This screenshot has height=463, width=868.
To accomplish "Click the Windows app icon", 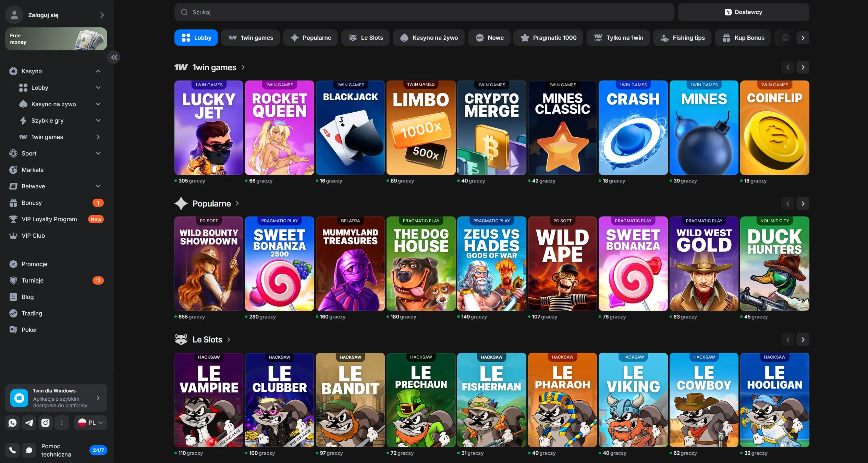I will pos(19,398).
